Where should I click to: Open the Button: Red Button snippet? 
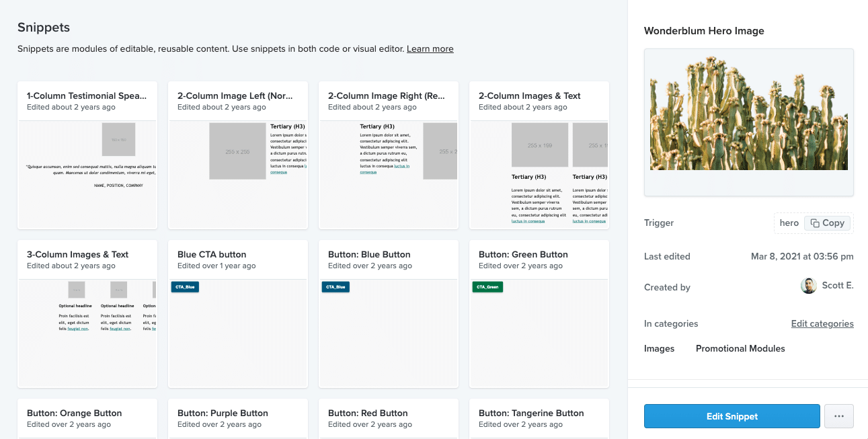point(389,419)
